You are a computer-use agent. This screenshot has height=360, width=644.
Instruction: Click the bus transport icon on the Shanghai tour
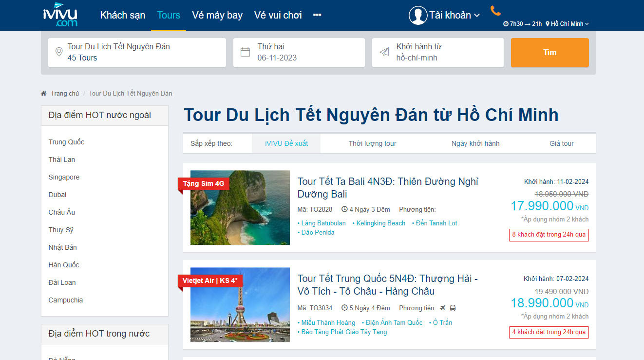pyautogui.click(x=453, y=308)
